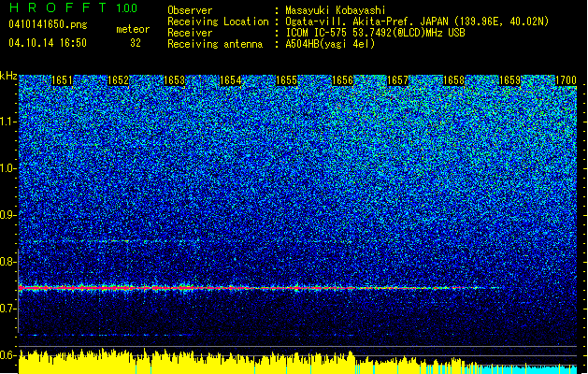
Task: Click the 'Observer' field label
Action: 190,10
